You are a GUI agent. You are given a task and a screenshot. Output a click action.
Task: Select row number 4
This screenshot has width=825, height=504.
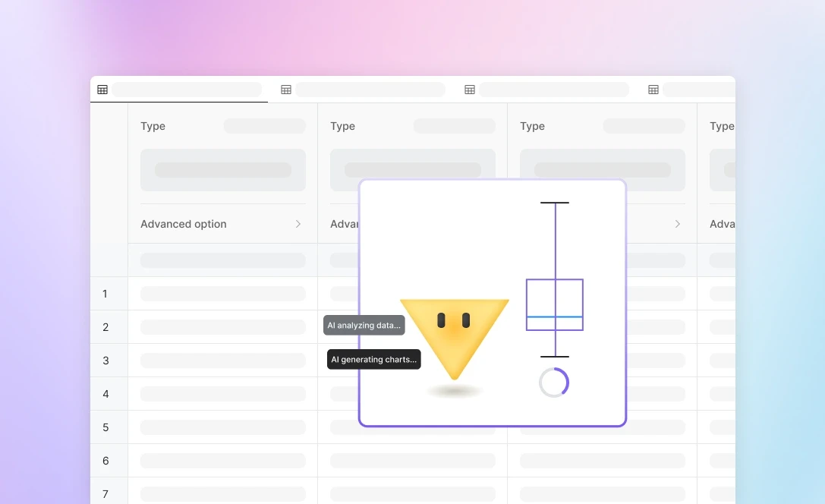(x=105, y=394)
